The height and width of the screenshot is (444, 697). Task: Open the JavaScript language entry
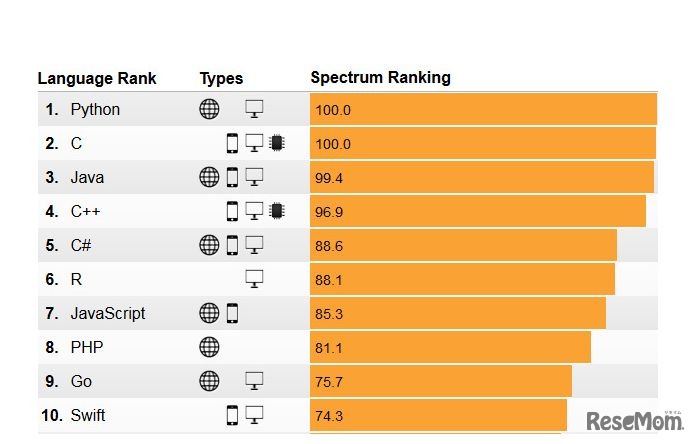(x=107, y=313)
